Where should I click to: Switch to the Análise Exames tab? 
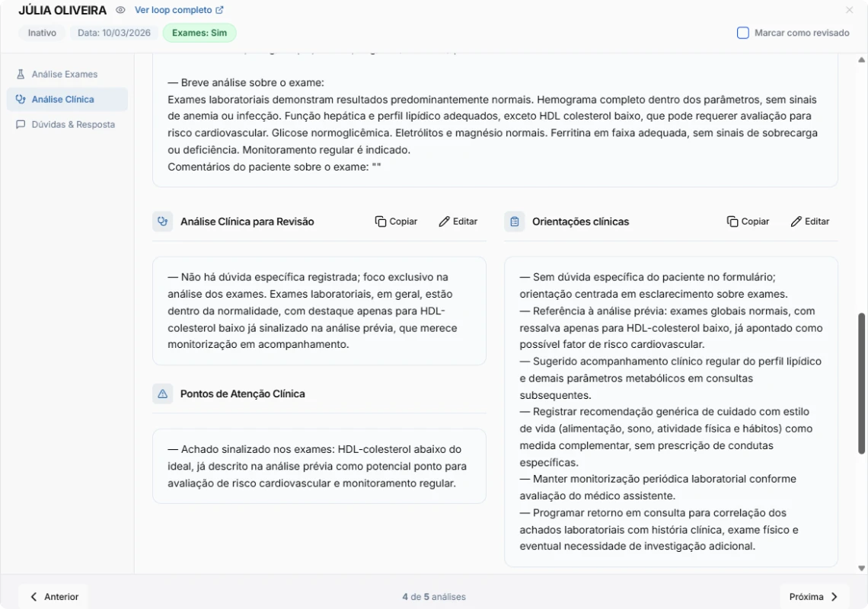[x=65, y=74]
